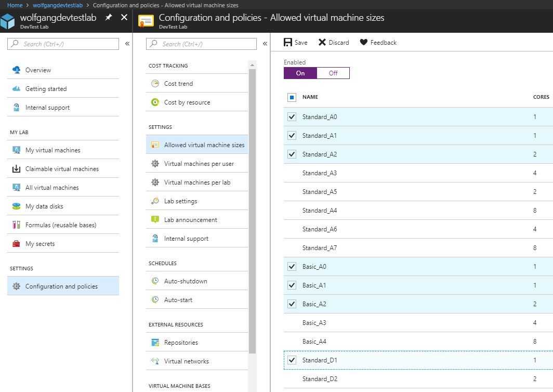Click the Virtual machines per user gear icon
This screenshot has width=553, height=392.
pos(155,163)
